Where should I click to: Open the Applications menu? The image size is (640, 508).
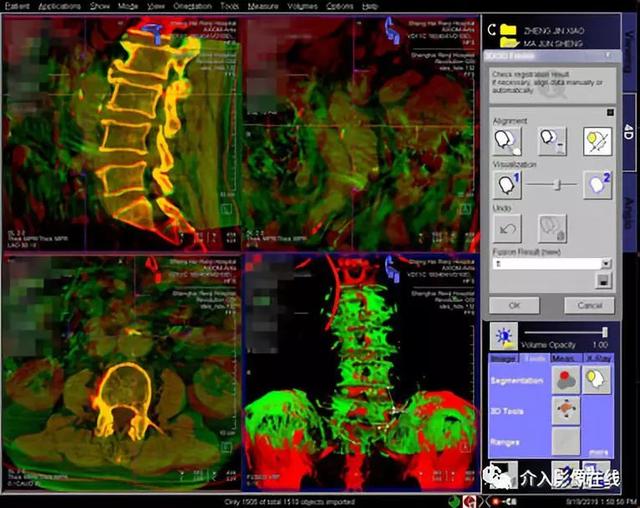tap(60, 6)
